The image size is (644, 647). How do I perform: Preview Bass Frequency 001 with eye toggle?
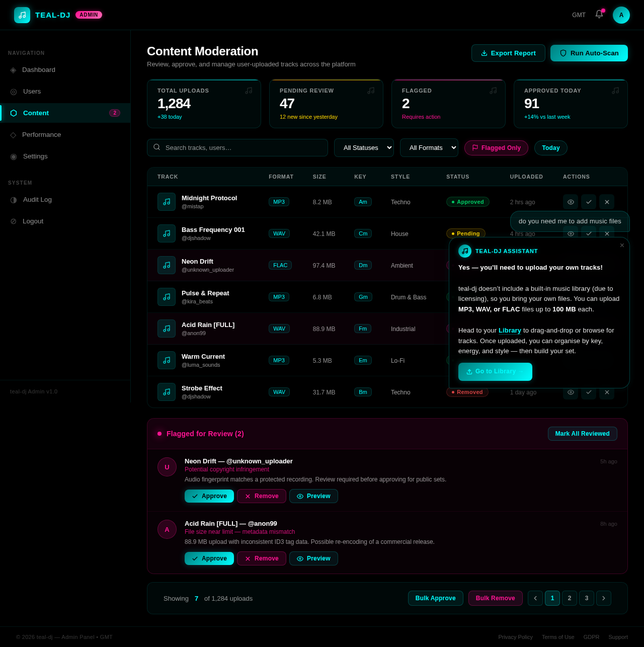pos(570,233)
